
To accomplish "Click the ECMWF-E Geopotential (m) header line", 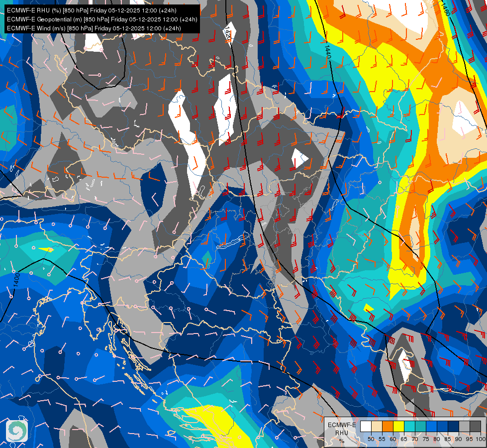I will pyautogui.click(x=102, y=19).
